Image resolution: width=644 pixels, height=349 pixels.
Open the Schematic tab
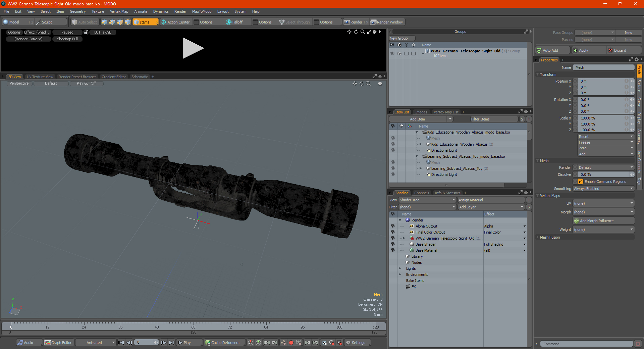coord(140,77)
